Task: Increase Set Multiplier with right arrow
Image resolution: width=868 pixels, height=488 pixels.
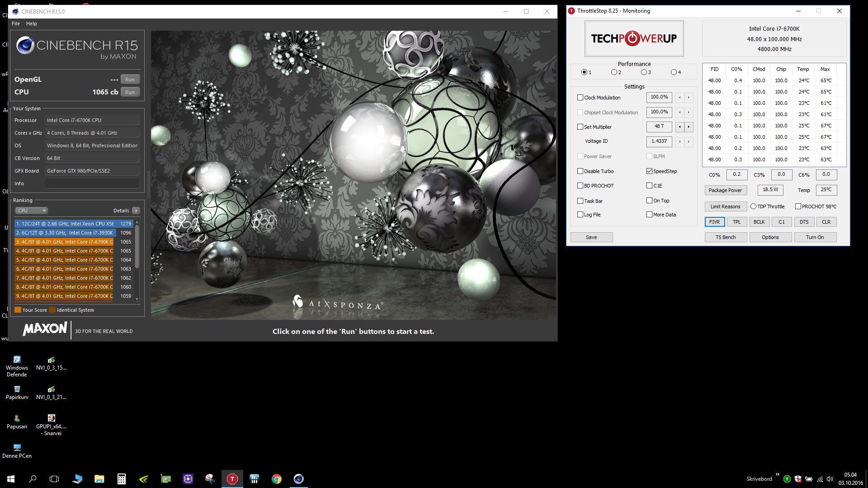Action: 689,127
